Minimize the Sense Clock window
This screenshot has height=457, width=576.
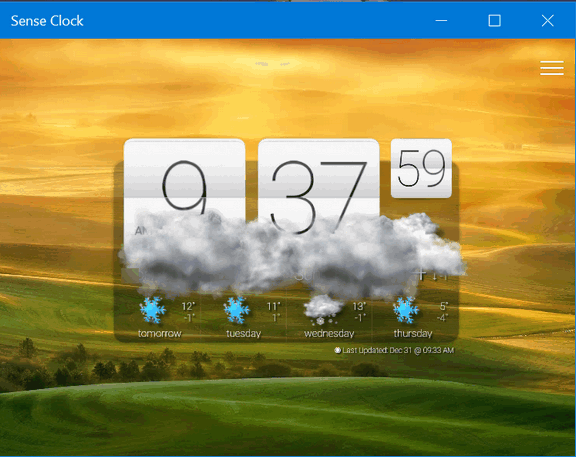point(441,21)
